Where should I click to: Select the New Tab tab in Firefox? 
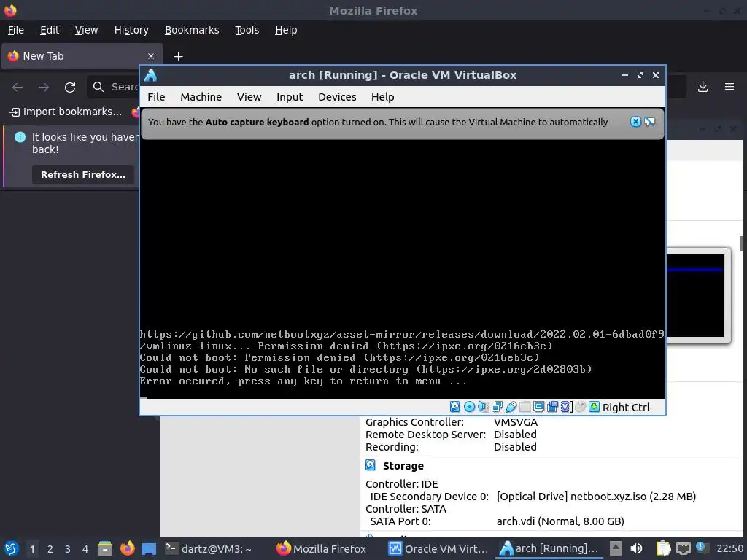point(82,56)
